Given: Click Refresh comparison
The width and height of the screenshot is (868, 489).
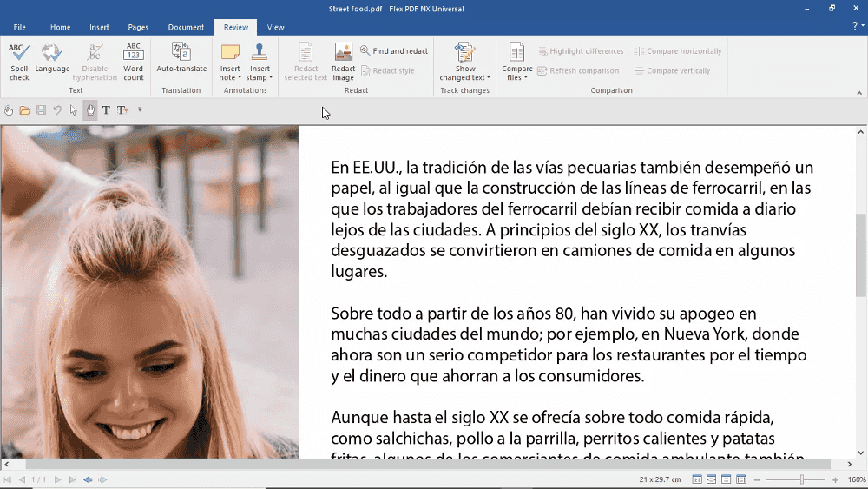Looking at the screenshot, I should 578,71.
